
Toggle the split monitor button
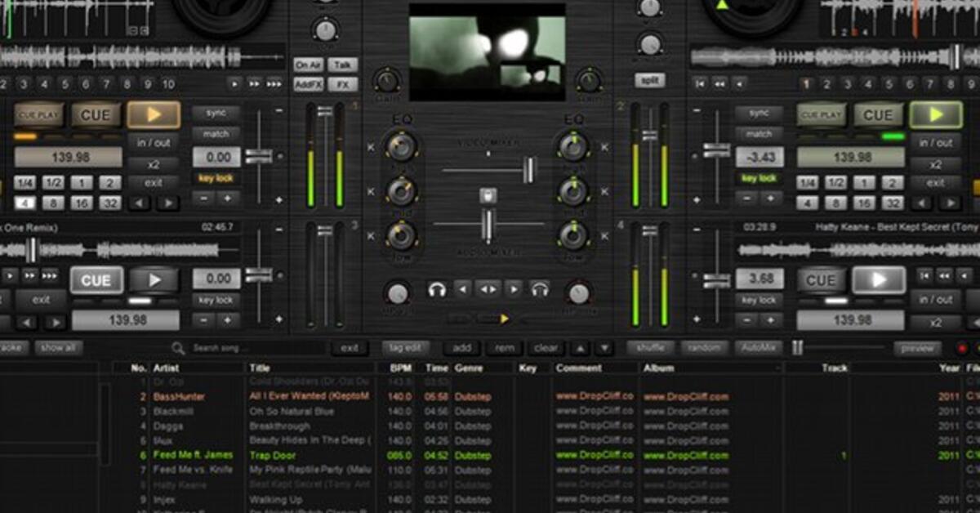click(x=649, y=79)
